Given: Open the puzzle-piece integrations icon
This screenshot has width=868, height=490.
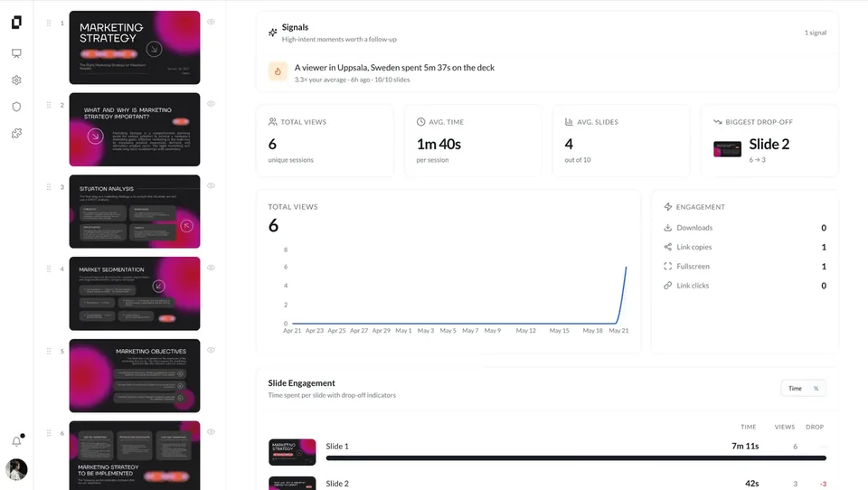Looking at the screenshot, I should pos(16,134).
